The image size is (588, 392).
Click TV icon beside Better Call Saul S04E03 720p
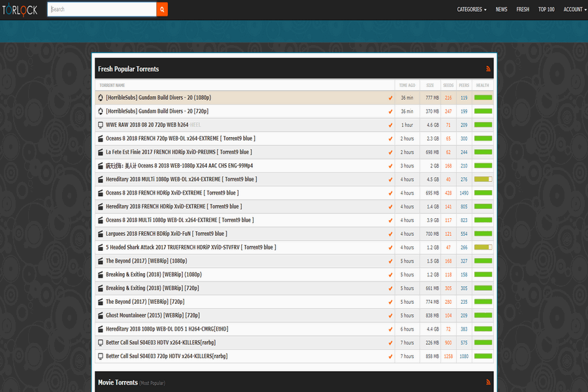point(101,356)
